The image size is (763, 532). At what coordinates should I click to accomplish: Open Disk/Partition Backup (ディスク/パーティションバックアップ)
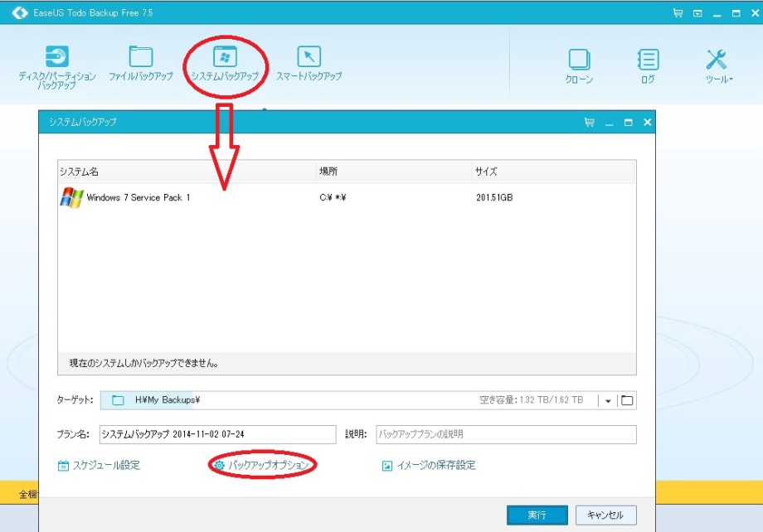57,65
